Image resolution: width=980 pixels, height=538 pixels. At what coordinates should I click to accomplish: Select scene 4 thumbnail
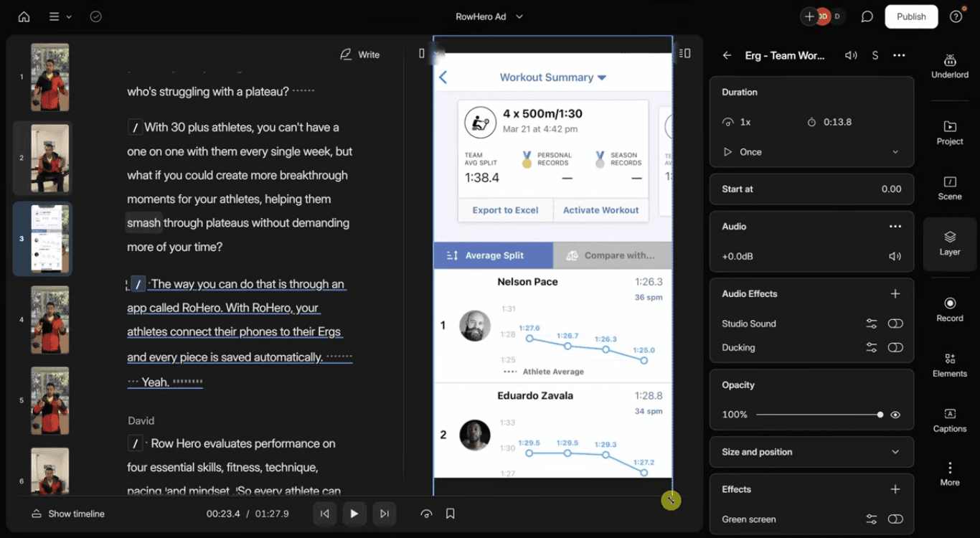(50, 320)
